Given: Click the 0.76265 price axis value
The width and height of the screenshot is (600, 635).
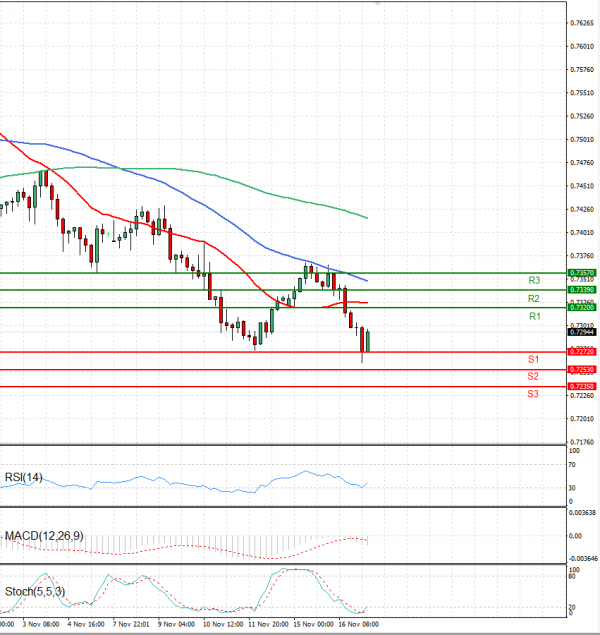Looking at the screenshot, I should (582, 23).
